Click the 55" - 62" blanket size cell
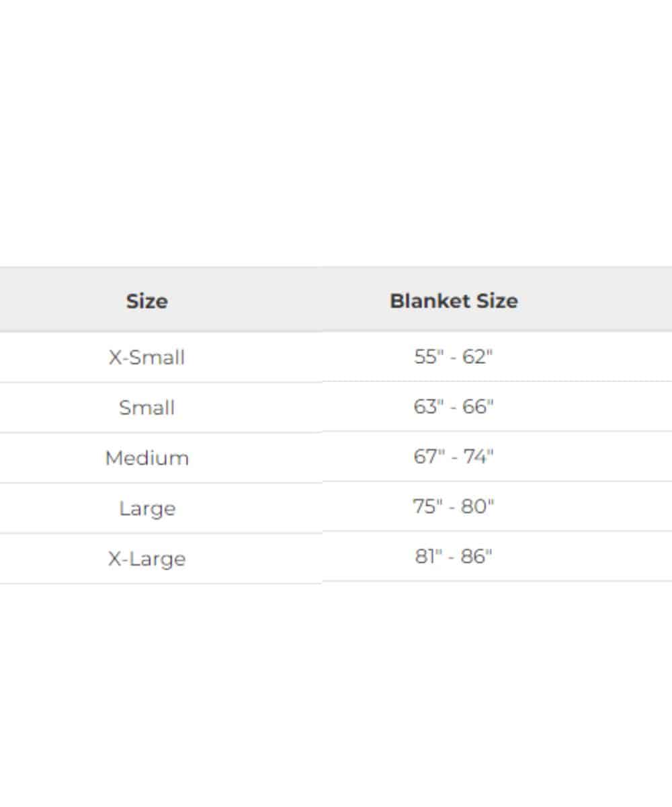The image size is (672, 807). (454, 356)
